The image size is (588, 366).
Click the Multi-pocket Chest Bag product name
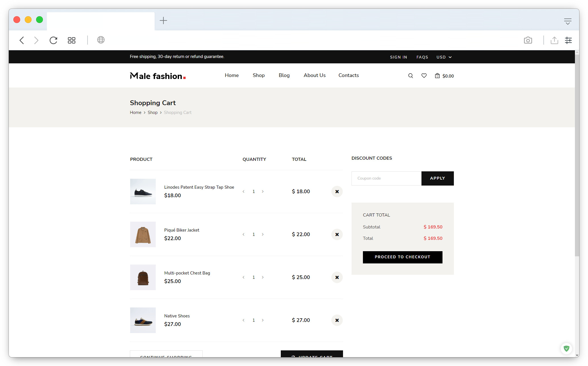pos(187,273)
